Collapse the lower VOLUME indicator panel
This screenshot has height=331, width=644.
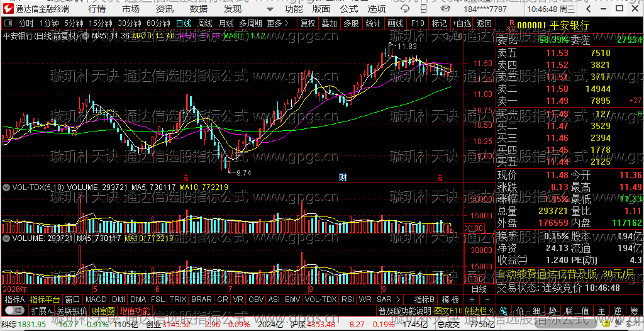point(6,238)
